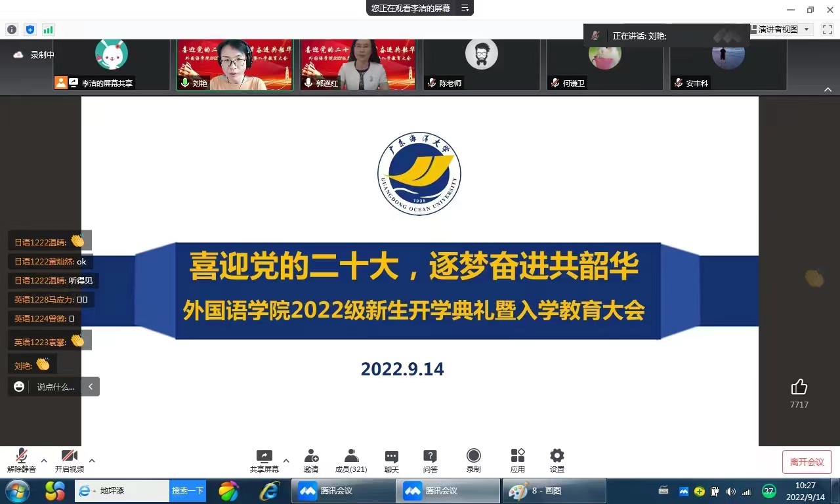Turn on camera with 开启视频
This screenshot has width=840, height=504.
click(69, 460)
